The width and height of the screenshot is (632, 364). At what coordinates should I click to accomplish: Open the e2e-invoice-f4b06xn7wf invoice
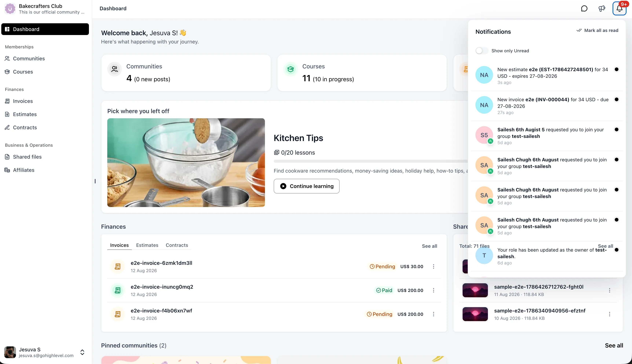(x=161, y=310)
